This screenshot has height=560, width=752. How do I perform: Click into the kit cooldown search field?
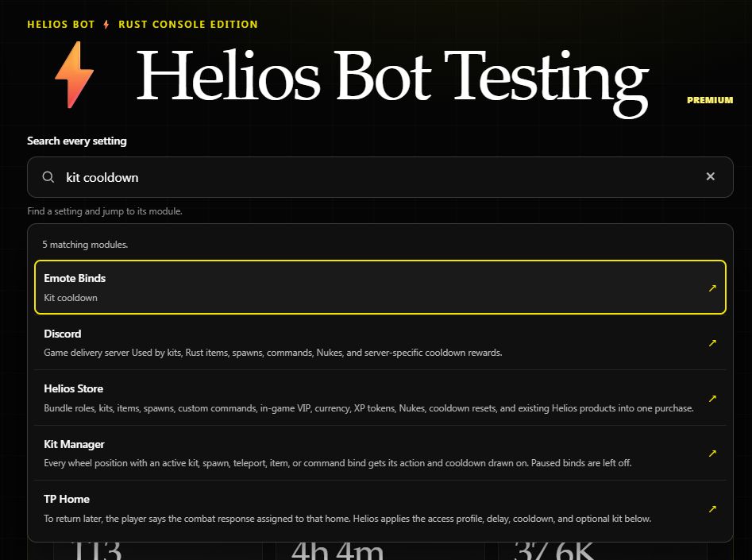(380, 177)
